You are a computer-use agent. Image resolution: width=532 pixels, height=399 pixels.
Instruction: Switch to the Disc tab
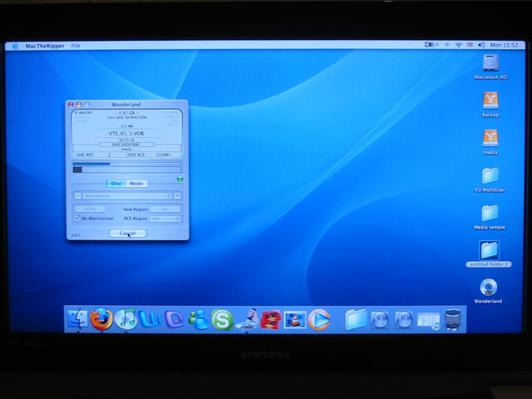(x=116, y=183)
